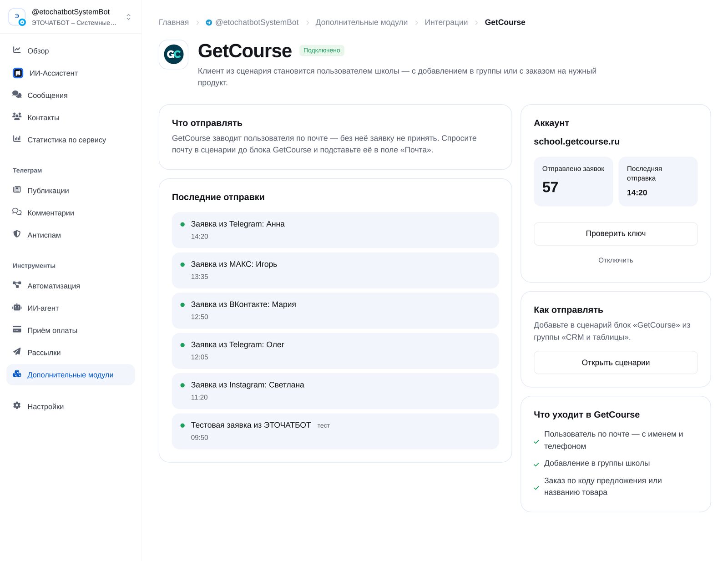
Task: Click the Подключено status badge
Action: [x=322, y=51]
